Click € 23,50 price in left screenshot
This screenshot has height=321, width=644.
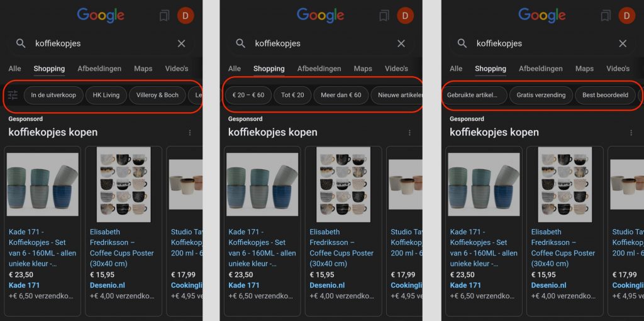(21, 274)
